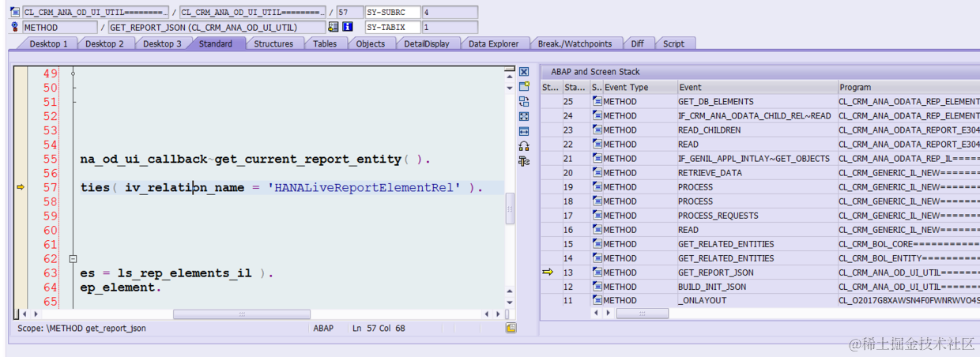Collapse the code block at line 62
Viewport: 980px width, 357px height.
73,258
